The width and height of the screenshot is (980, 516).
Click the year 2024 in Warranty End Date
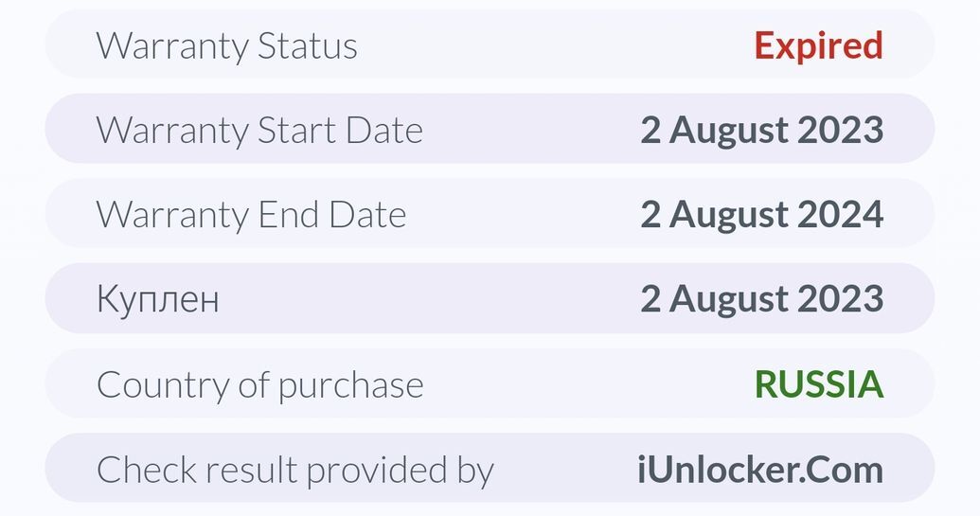pyautogui.click(x=841, y=215)
